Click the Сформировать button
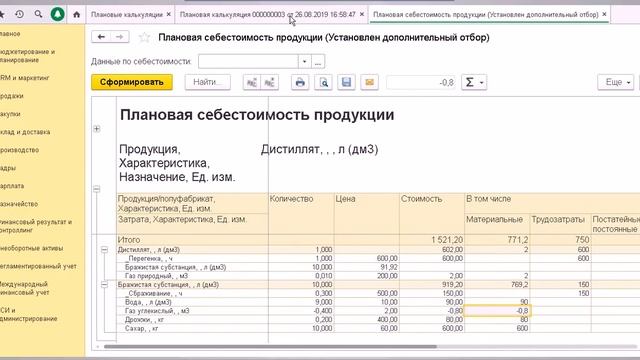 point(132,82)
